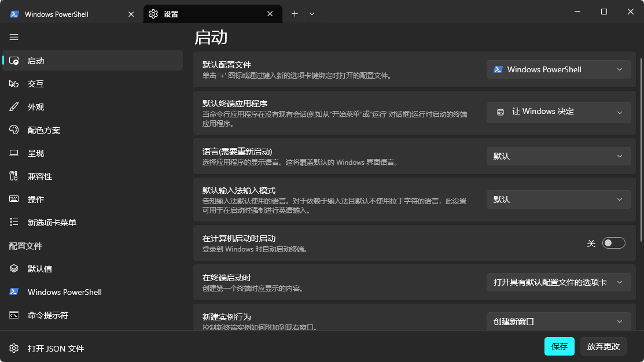Image resolution: width=644 pixels, height=362 pixels.
Task: Open the 命令提示符 profile settings
Action: click(x=52, y=315)
